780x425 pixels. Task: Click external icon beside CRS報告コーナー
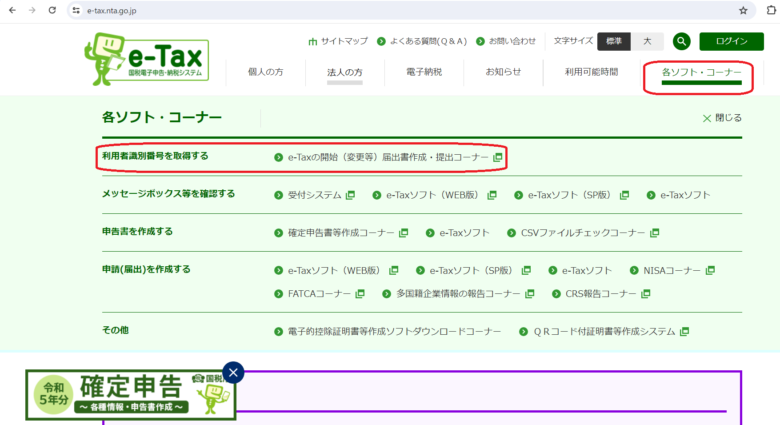(646, 294)
